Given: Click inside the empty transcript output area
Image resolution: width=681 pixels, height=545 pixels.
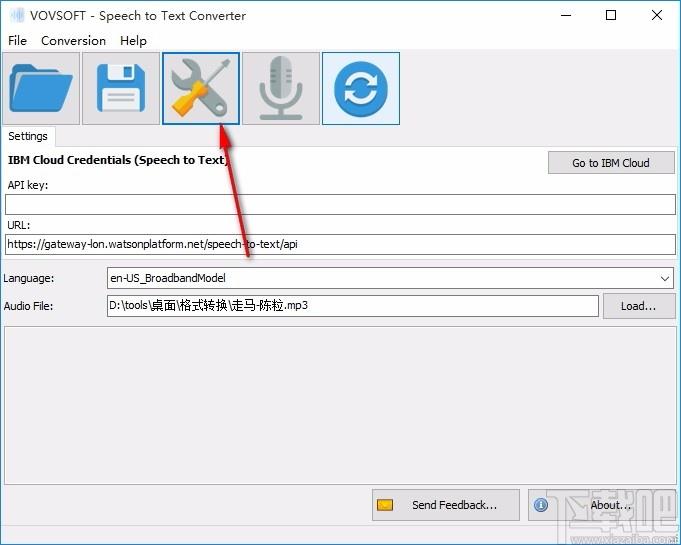Looking at the screenshot, I should coord(340,406).
